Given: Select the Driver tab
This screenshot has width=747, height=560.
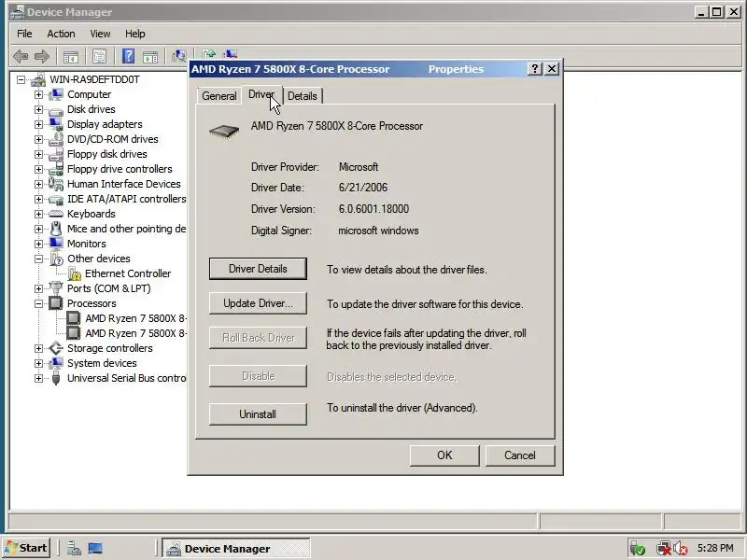Looking at the screenshot, I should click(261, 94).
